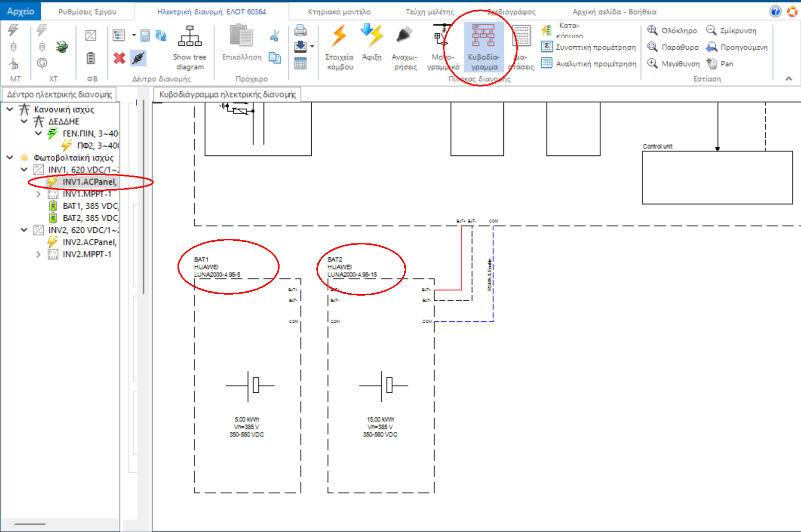Click the battery icon in ΦΒ group

[91, 58]
